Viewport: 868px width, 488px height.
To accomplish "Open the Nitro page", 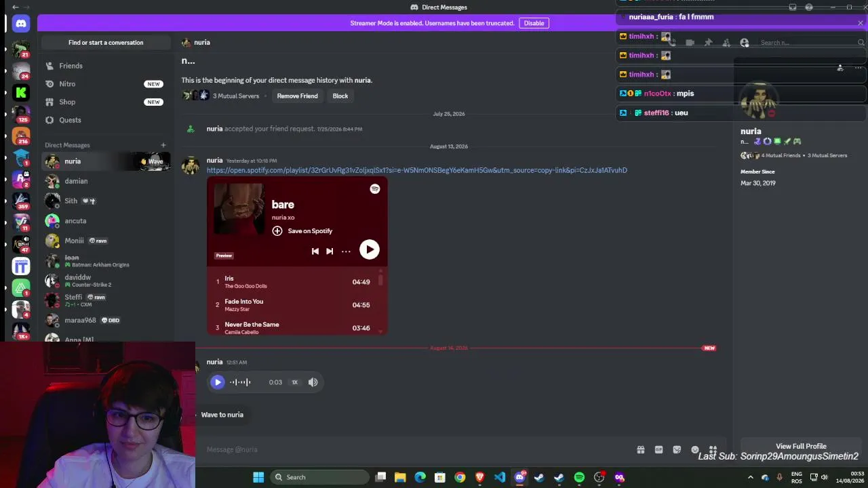I will point(105,84).
